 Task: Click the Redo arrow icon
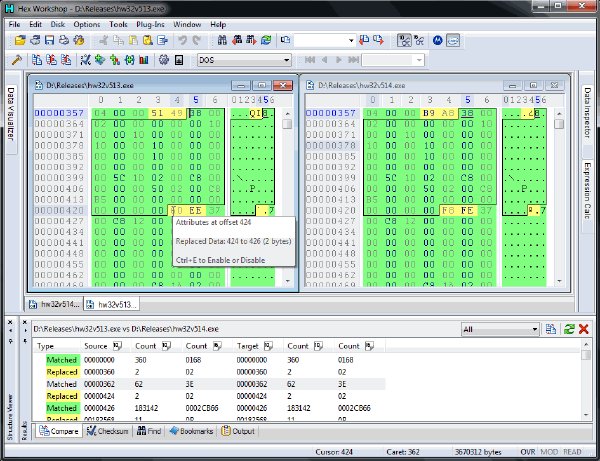[197, 40]
